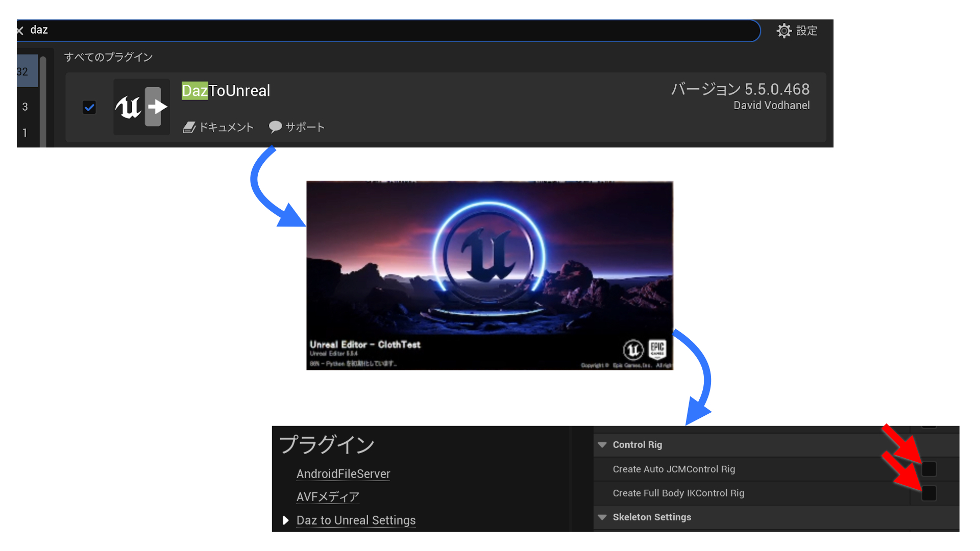Click the バージョン 5.5.0.468 version text
Image resolution: width=980 pixels, height=551 pixels.
(740, 89)
